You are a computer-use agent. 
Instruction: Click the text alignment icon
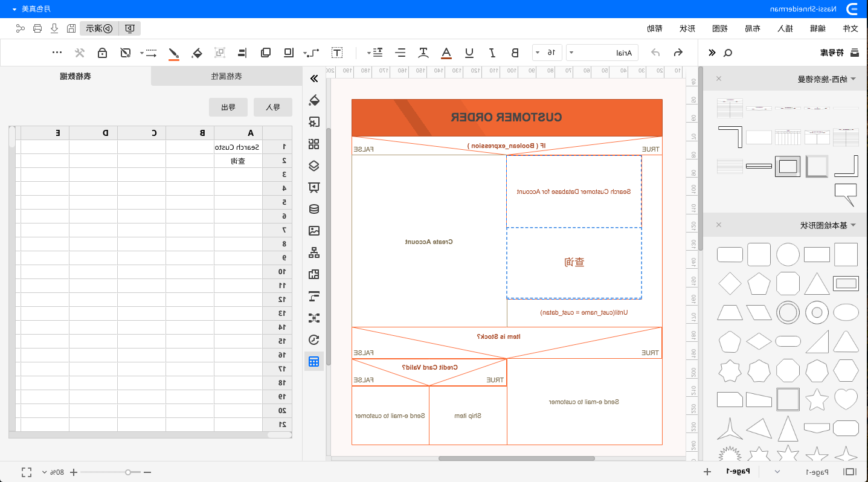tap(400, 53)
